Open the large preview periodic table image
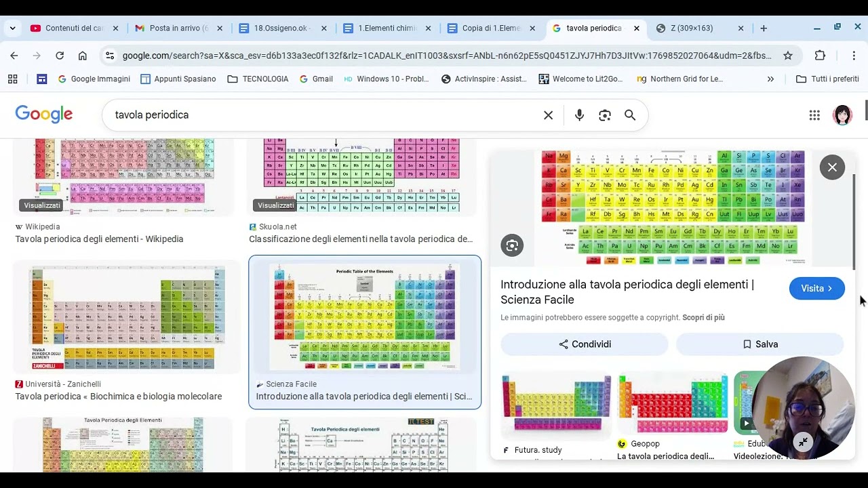Image resolution: width=868 pixels, height=488 pixels. 673,207
